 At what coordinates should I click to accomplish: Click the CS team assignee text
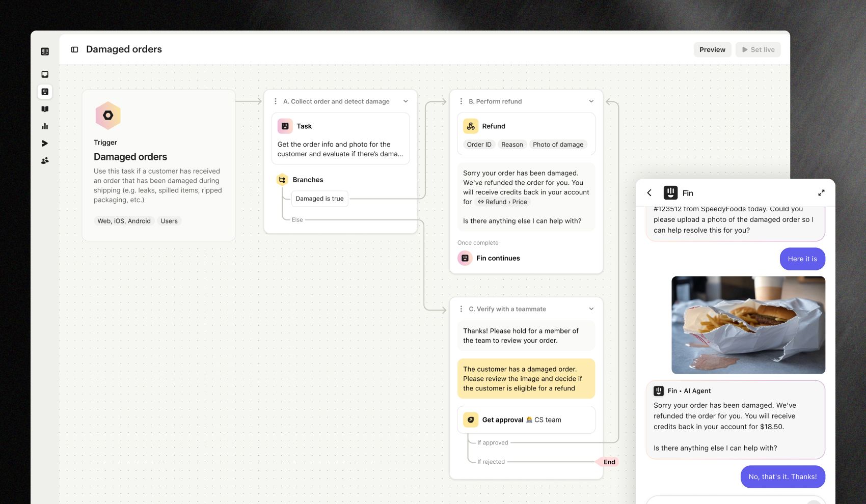tap(548, 420)
